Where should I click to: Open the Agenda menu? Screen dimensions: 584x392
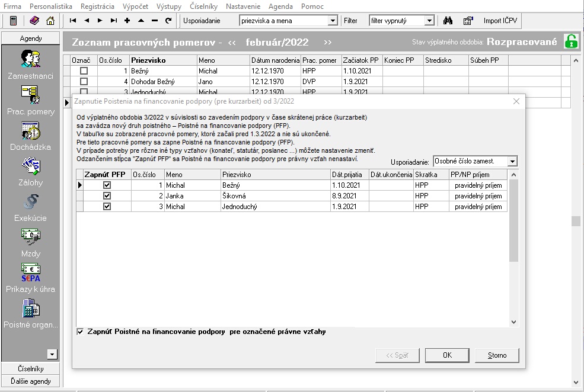click(x=280, y=7)
